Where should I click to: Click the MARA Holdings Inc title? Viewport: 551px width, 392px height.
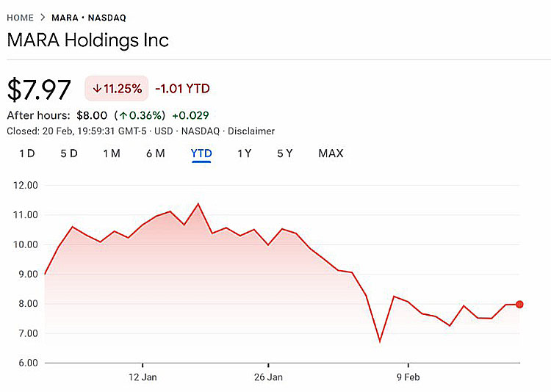point(87,40)
